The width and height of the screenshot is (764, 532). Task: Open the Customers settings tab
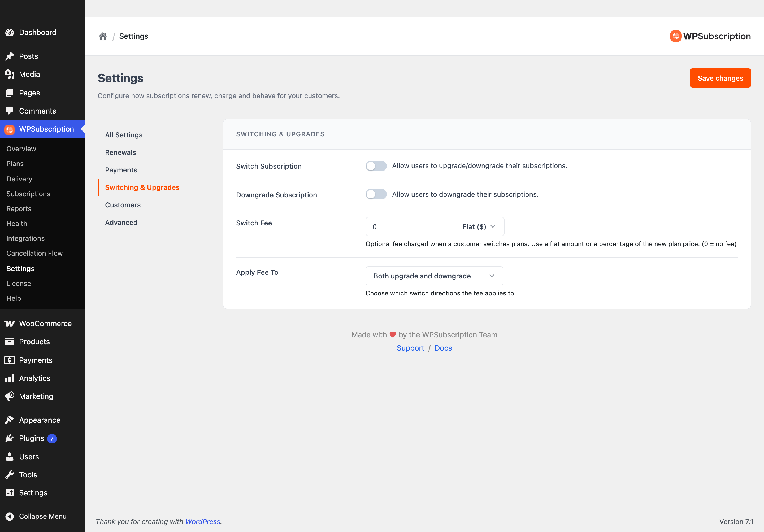(x=123, y=205)
